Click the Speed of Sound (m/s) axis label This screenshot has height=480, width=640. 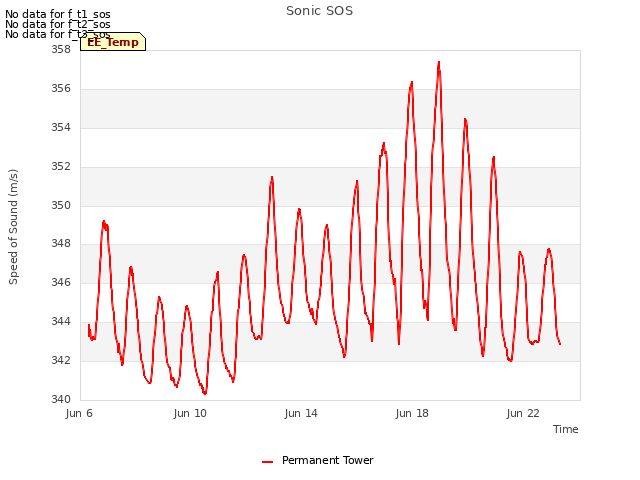pyautogui.click(x=13, y=227)
